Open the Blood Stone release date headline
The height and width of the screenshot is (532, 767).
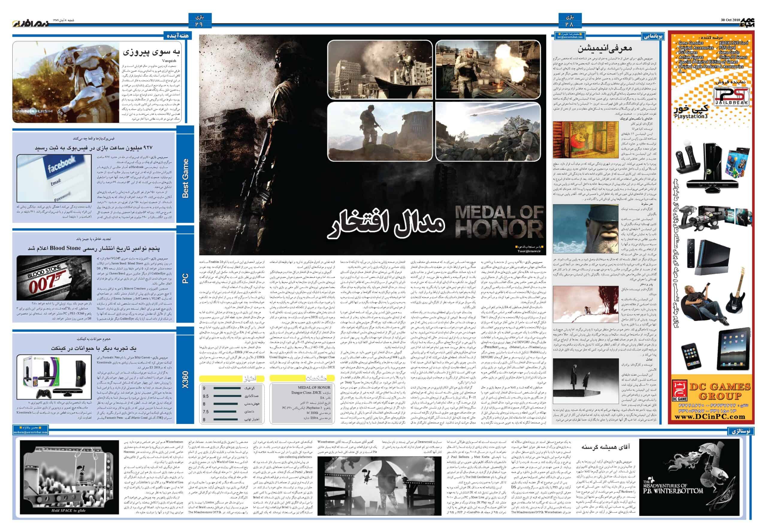[x=94, y=248]
